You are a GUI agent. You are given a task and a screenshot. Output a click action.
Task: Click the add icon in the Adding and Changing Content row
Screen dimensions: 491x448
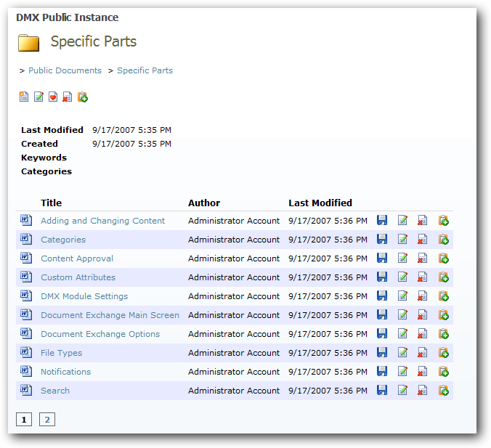click(443, 221)
